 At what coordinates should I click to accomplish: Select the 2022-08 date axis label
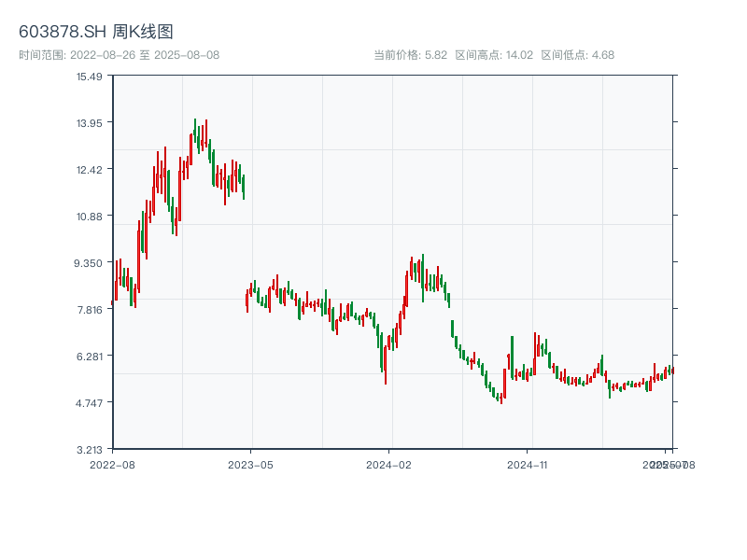click(x=112, y=464)
